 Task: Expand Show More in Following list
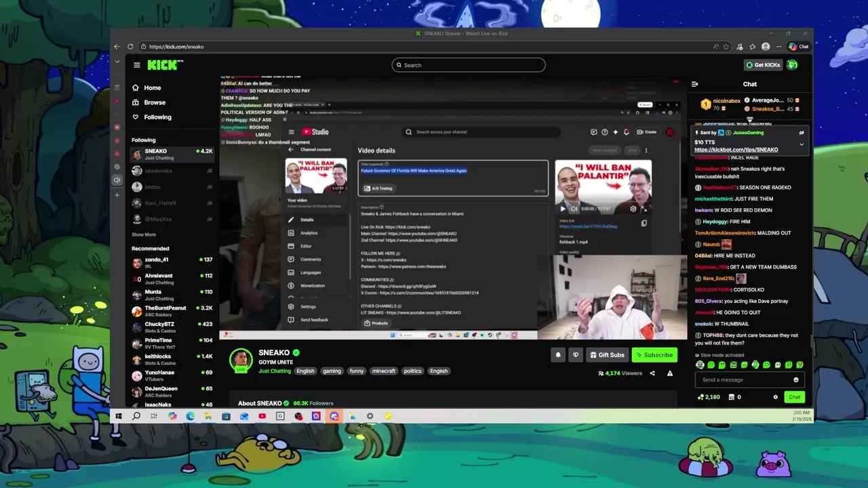[x=144, y=235]
